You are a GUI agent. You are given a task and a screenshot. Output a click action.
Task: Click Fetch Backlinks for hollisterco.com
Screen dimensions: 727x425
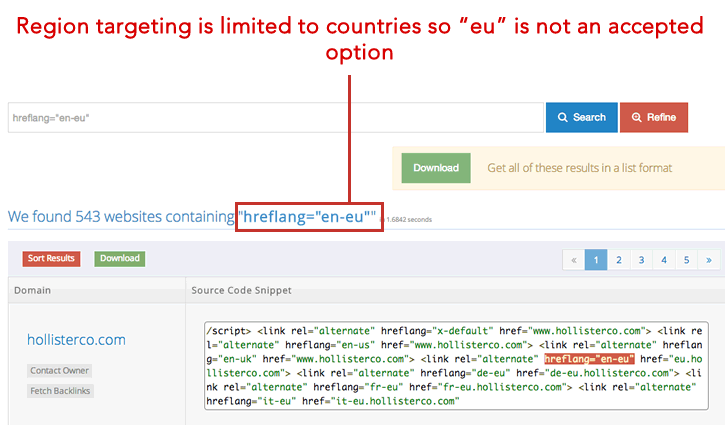60,391
